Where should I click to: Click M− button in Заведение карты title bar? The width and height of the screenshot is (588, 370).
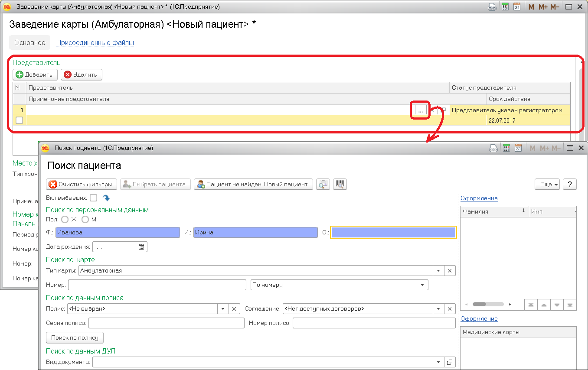(x=555, y=7)
